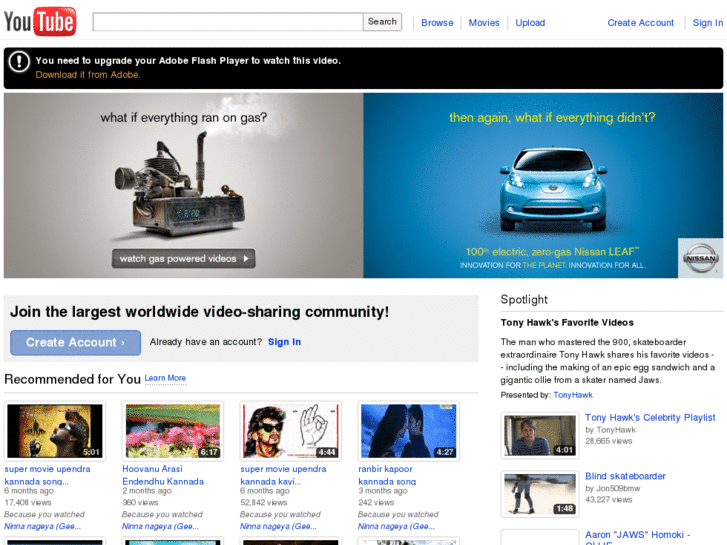Open the 4:44 super movie upendra kavi thumbnail

click(x=291, y=431)
